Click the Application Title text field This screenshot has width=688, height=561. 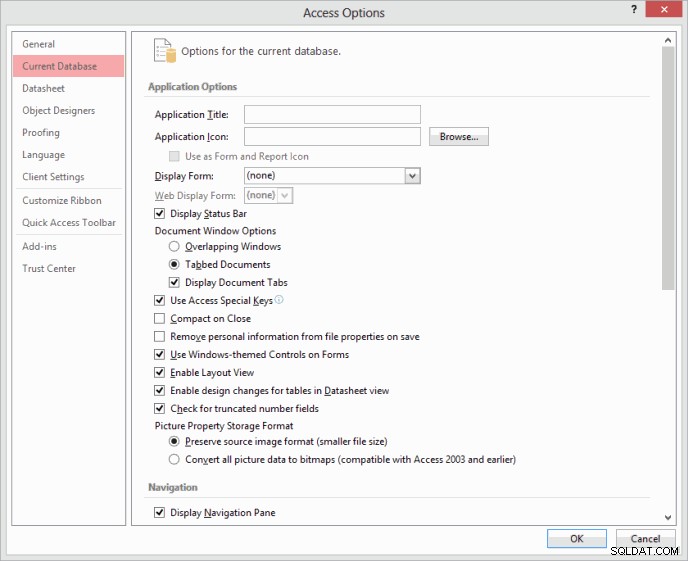[x=332, y=114]
